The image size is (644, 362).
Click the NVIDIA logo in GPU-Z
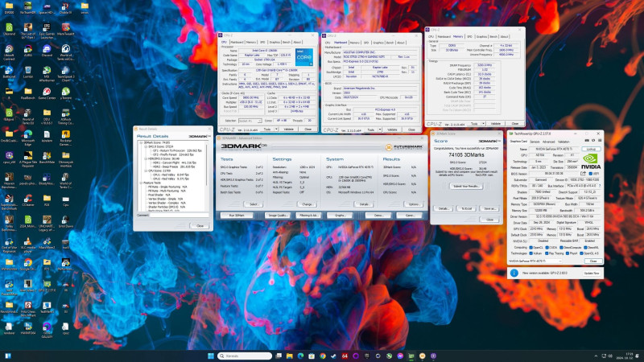pos(591,162)
